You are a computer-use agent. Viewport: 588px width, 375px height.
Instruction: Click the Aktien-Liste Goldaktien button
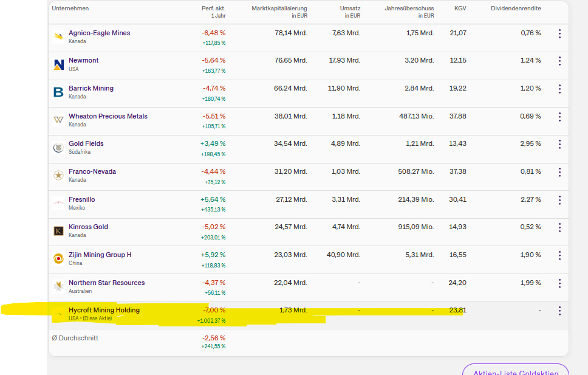516,371
